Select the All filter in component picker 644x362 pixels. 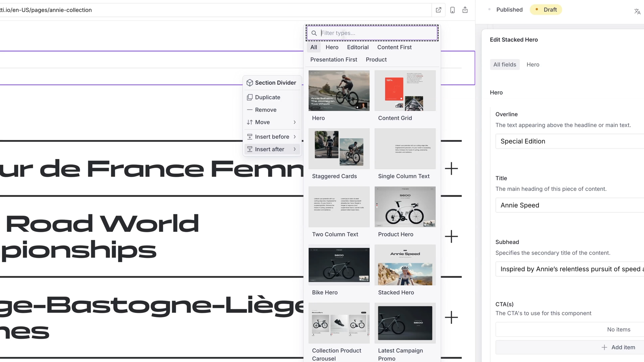pos(313,47)
